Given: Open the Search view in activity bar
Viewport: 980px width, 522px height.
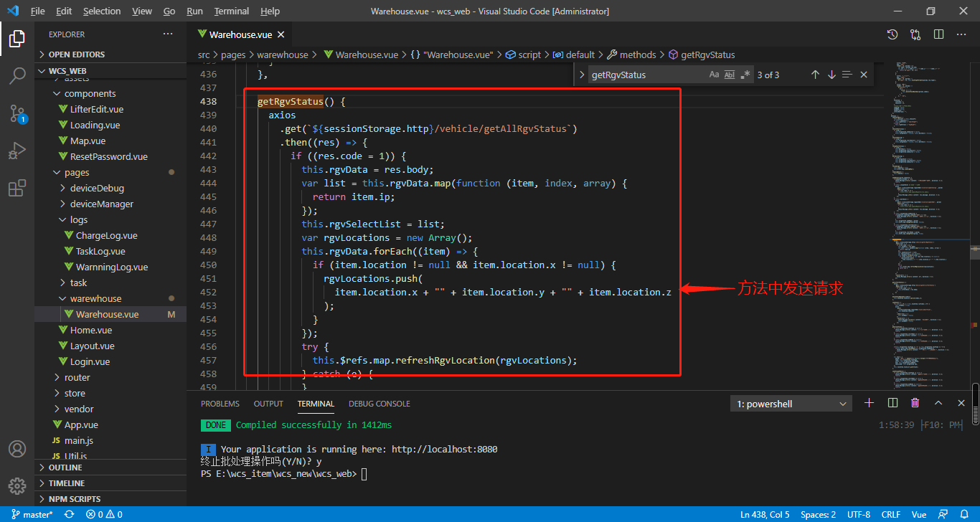Looking at the screenshot, I should 17,75.
